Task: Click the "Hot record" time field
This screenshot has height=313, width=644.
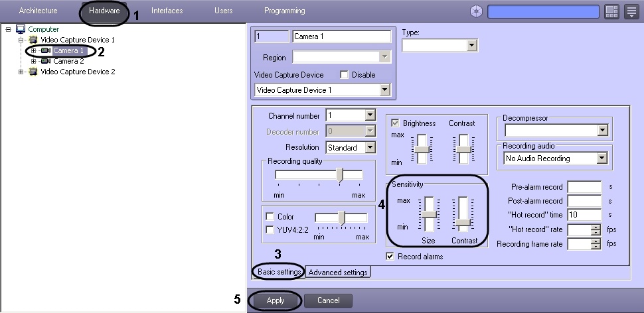Action: [584, 215]
